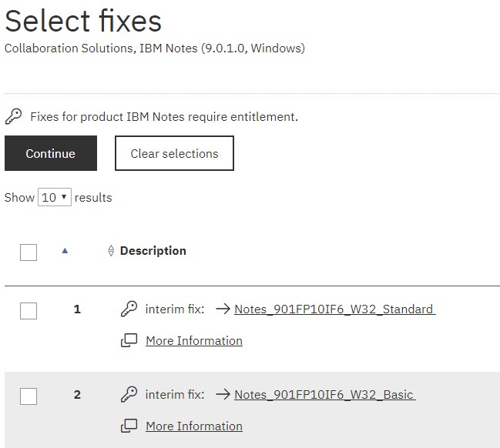Open More Information for Standard fix
This screenshot has height=448, width=500.
pos(194,341)
